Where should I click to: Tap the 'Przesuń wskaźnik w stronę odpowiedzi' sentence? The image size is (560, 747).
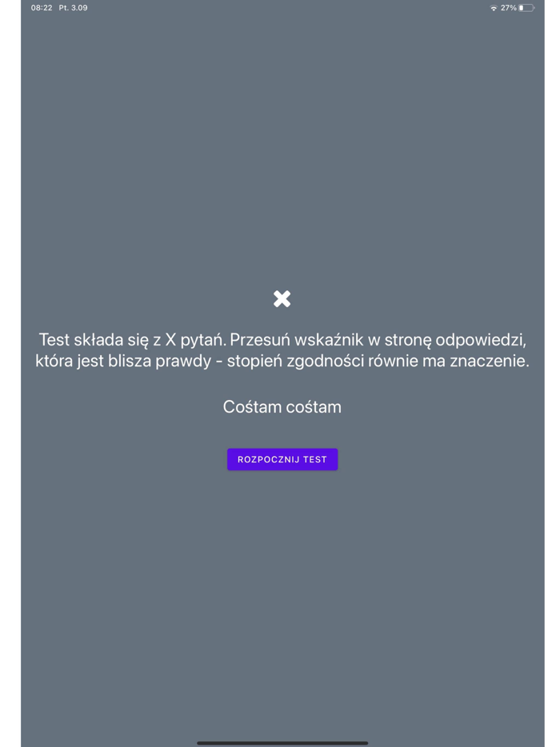coord(378,340)
